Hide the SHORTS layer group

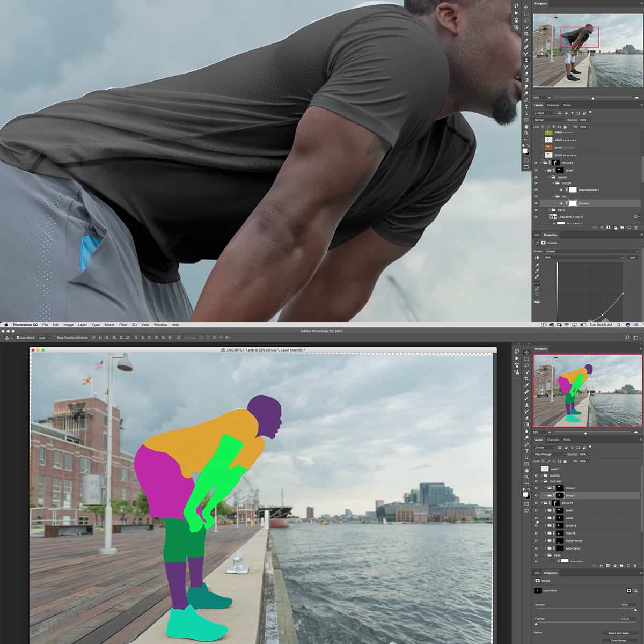click(536, 525)
